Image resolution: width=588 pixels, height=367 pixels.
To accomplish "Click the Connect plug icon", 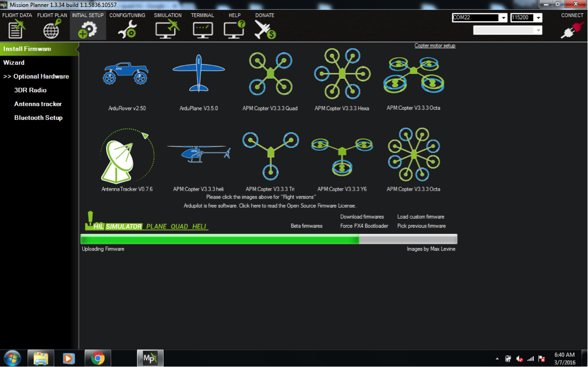I will pos(572,29).
